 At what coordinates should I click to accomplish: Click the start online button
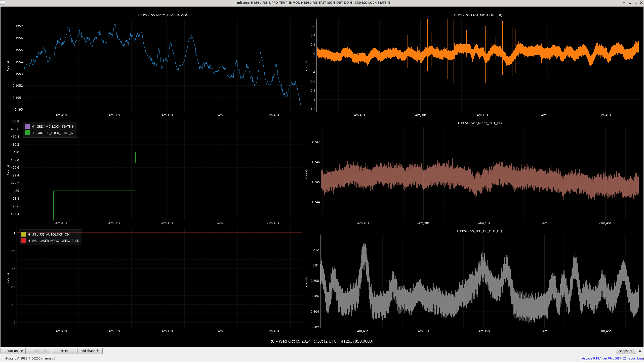(13, 351)
